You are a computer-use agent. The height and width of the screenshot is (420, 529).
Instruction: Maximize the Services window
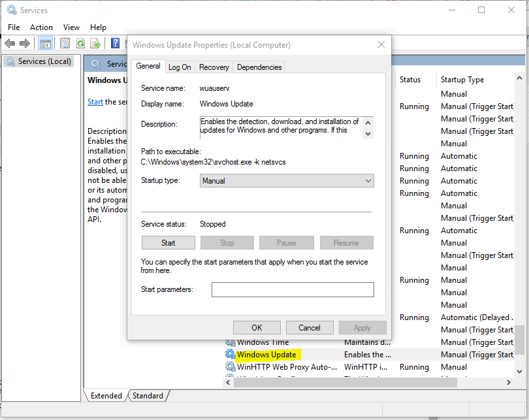click(x=481, y=10)
